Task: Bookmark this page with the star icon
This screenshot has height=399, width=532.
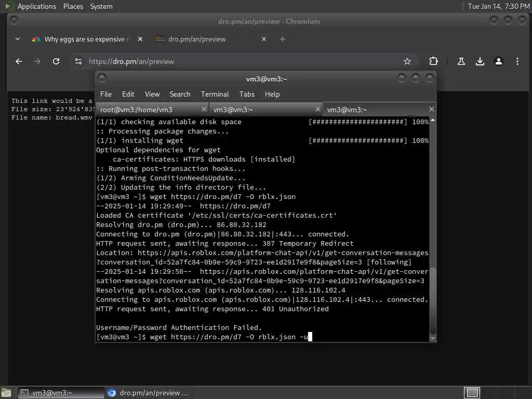Action: (407, 61)
